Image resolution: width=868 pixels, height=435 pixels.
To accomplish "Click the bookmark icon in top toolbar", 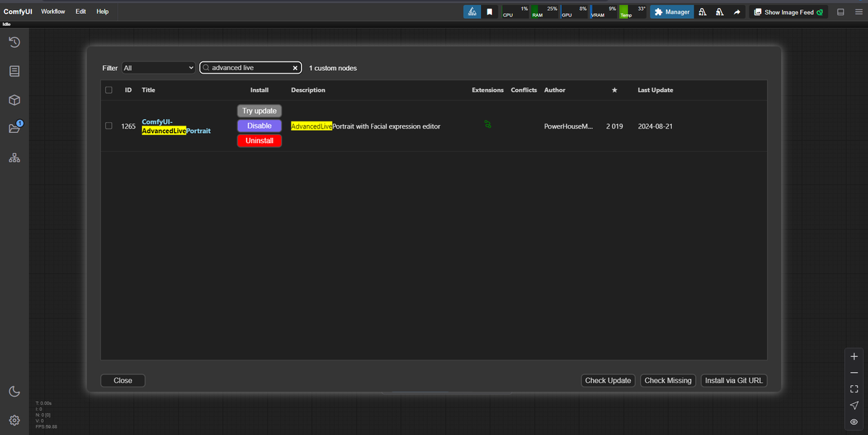I will (490, 12).
